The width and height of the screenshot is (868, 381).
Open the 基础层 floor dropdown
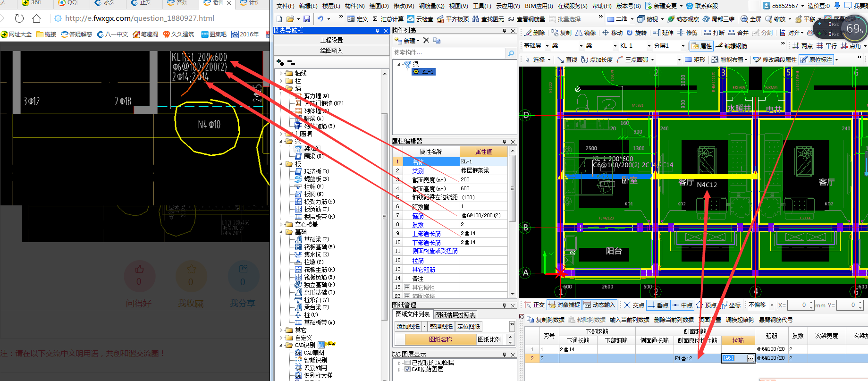click(x=547, y=46)
